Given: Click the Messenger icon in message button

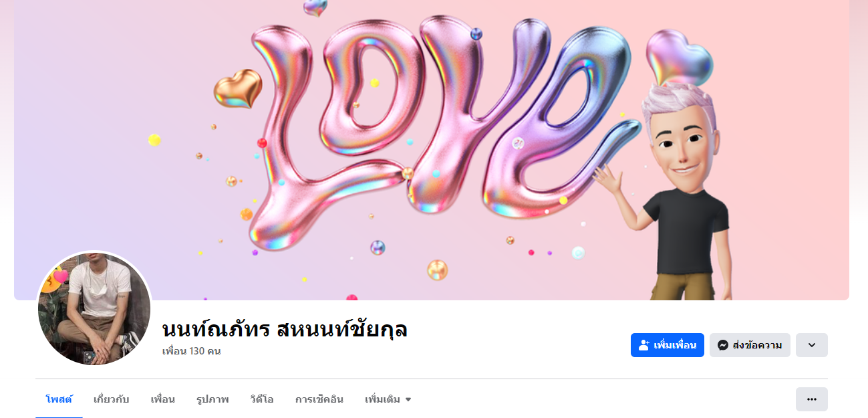Looking at the screenshot, I should (722, 345).
